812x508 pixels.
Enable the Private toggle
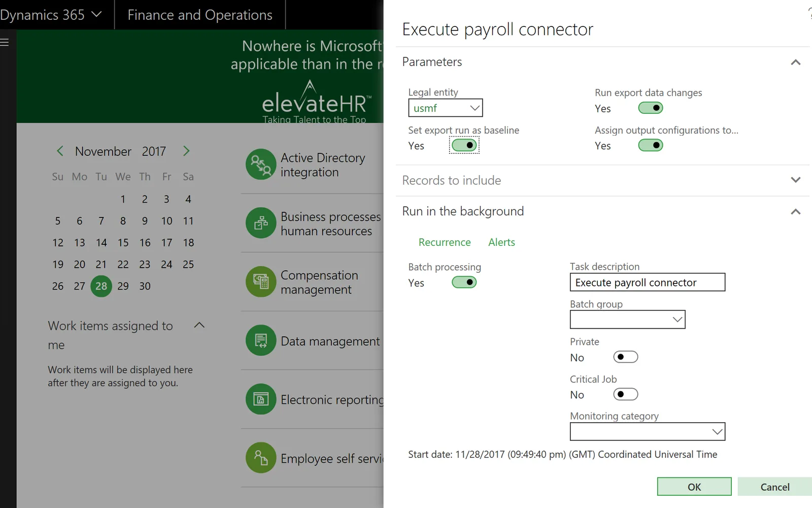coord(626,357)
